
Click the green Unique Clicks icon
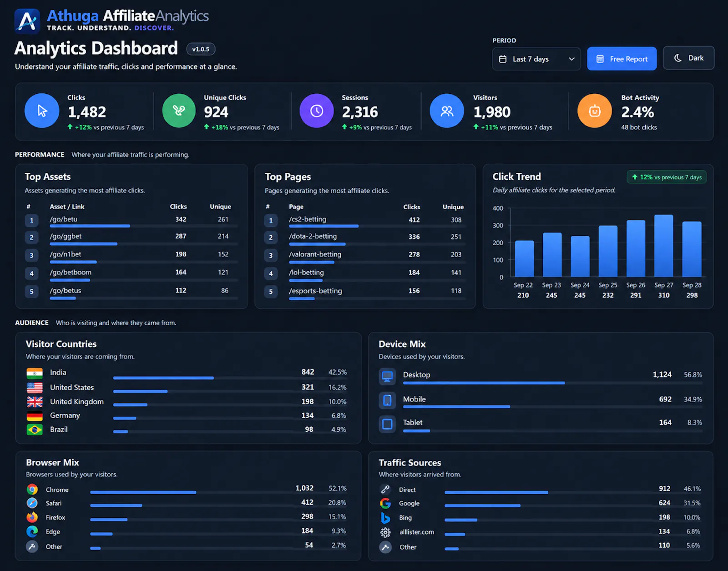tap(179, 111)
